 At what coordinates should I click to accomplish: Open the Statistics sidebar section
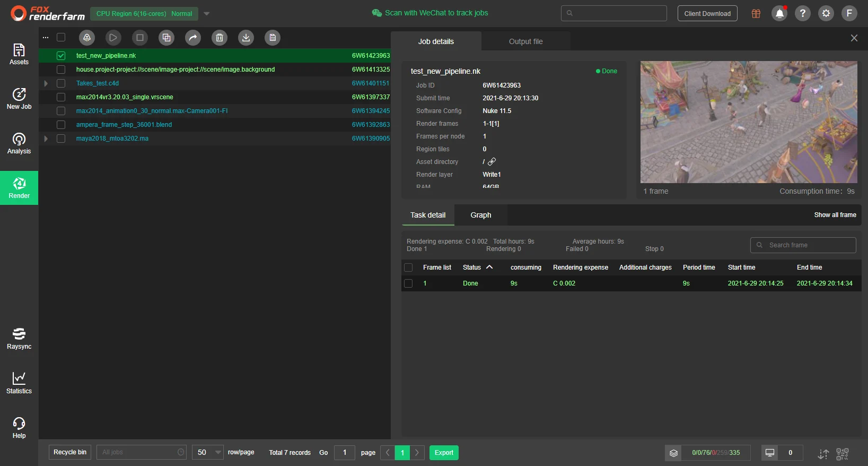[19, 383]
